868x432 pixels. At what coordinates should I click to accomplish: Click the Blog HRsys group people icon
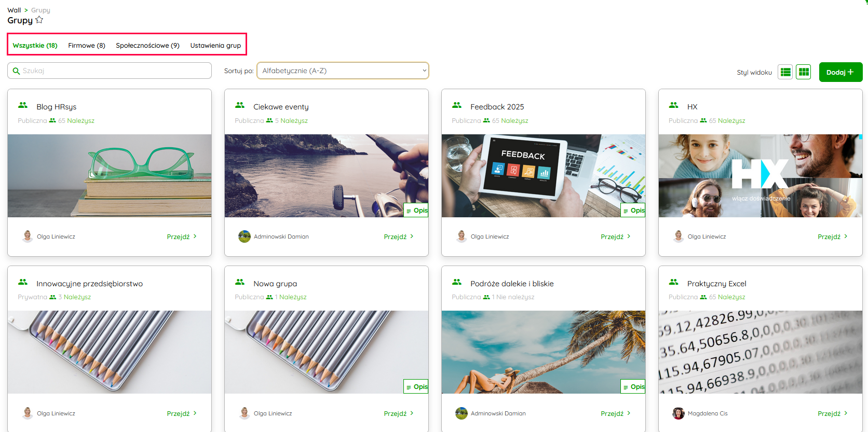(x=23, y=105)
